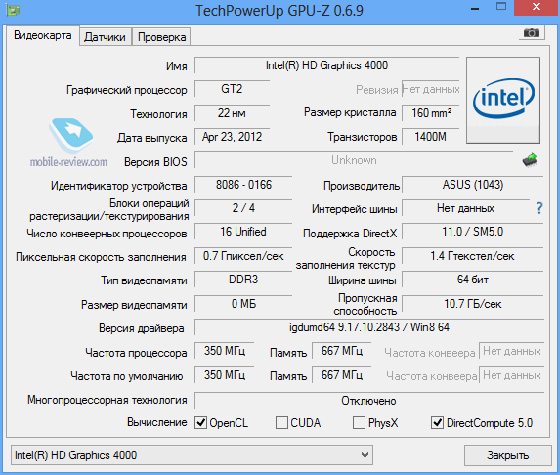Click the camera screenshot icon
Screen dimensions: 560x475
coord(531,33)
